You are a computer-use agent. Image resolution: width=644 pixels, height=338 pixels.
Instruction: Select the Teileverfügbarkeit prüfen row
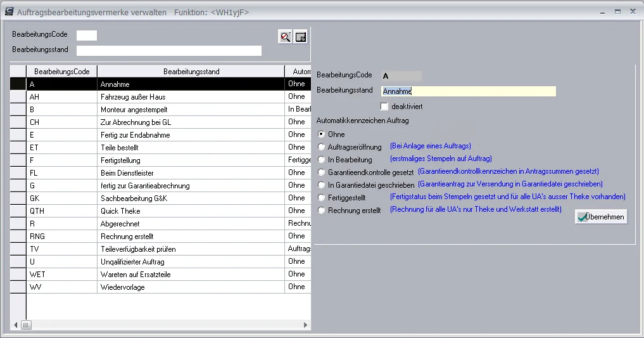point(161,249)
